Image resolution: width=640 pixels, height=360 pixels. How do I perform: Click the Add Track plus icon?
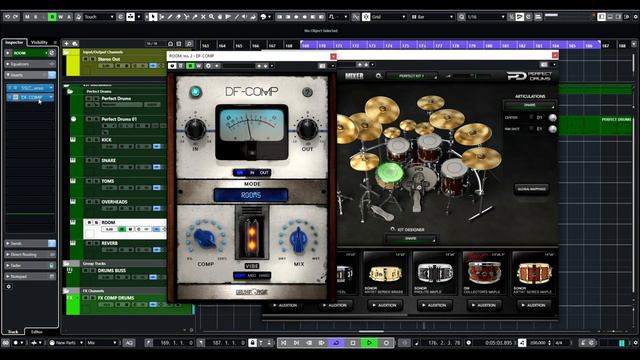pos(66,43)
